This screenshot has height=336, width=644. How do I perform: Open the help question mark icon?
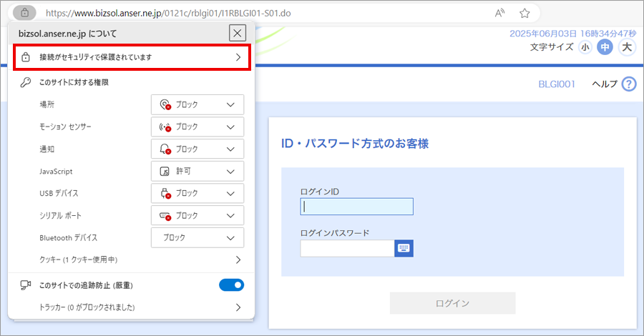[629, 84]
